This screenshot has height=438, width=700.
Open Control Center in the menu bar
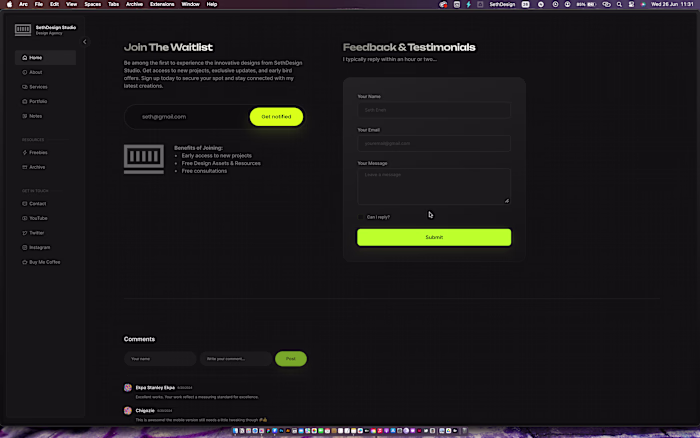631,4
